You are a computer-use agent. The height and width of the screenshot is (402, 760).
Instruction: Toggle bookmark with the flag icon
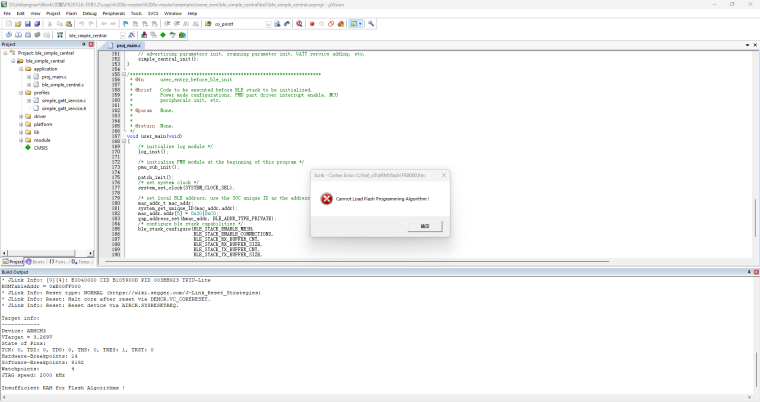pos(126,24)
